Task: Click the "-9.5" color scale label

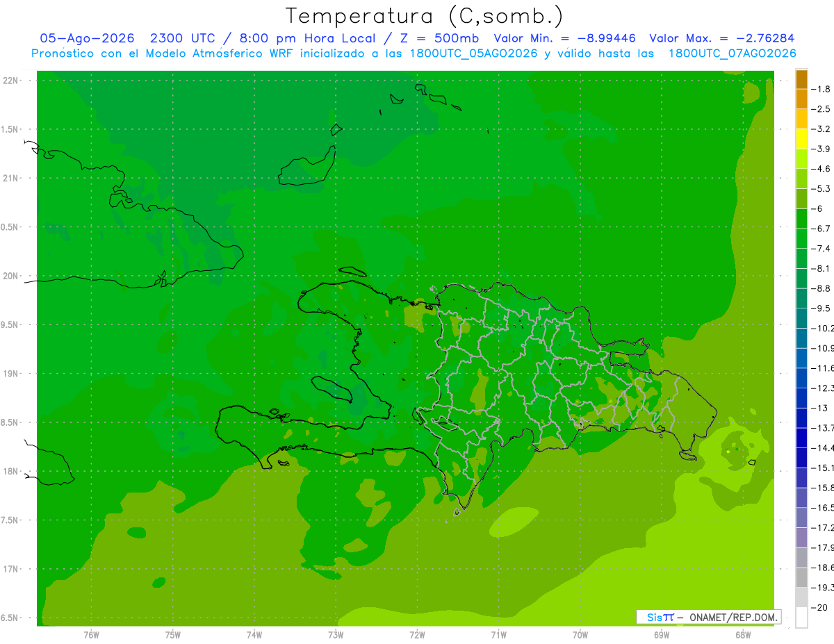Action: point(821,308)
